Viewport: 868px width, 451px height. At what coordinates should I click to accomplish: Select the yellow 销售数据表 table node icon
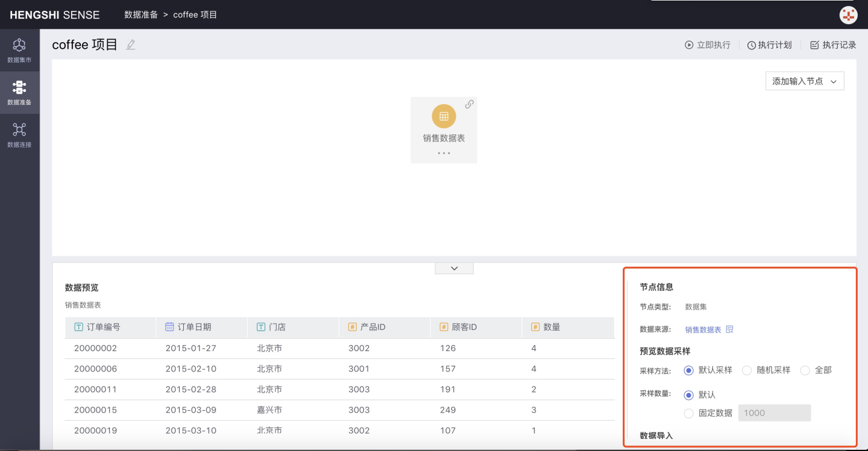pyautogui.click(x=444, y=116)
